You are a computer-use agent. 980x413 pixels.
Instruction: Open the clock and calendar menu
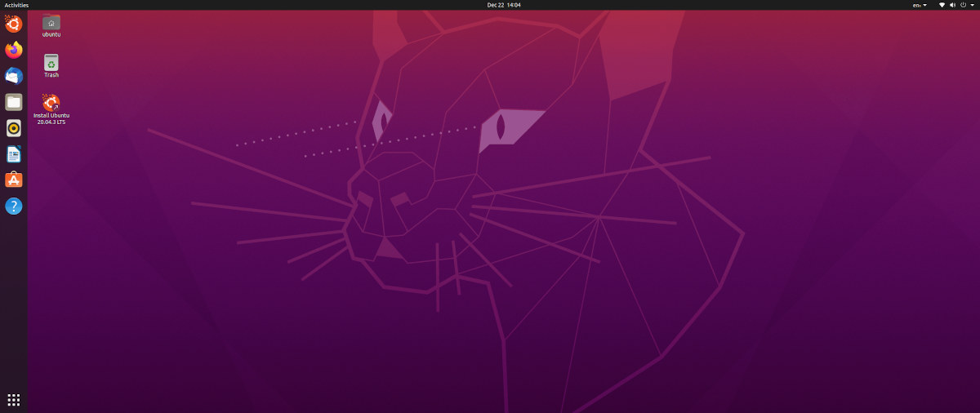[x=504, y=5]
